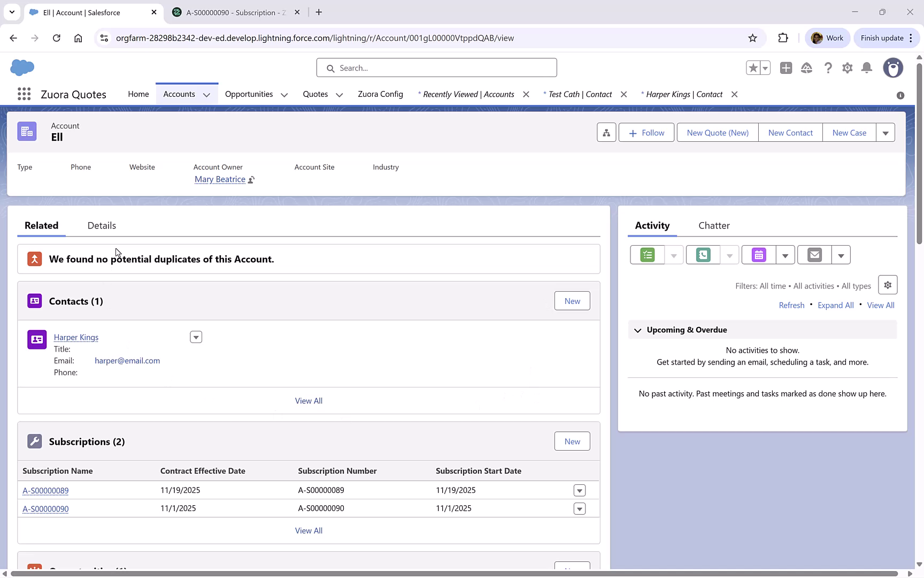Open the Salesforce setup gear icon
Image resolution: width=924 pixels, height=578 pixels.
point(848,68)
